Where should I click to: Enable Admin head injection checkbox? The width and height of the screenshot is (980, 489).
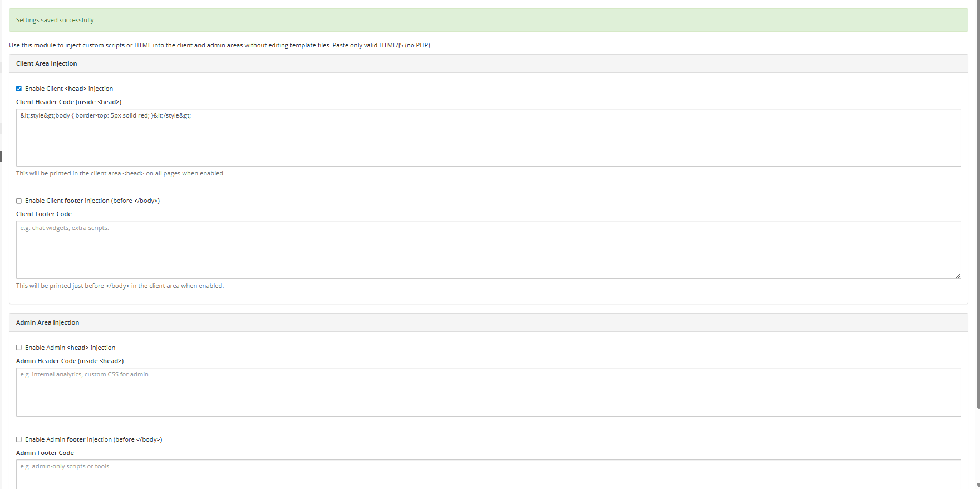(x=19, y=348)
